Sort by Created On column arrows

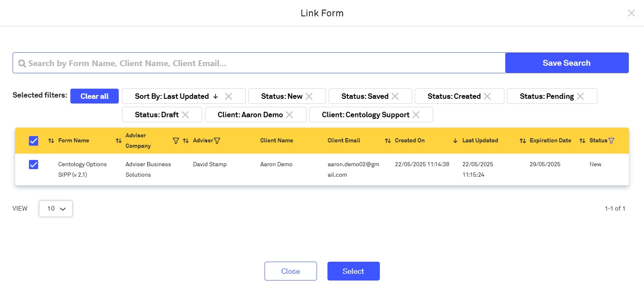(388, 141)
